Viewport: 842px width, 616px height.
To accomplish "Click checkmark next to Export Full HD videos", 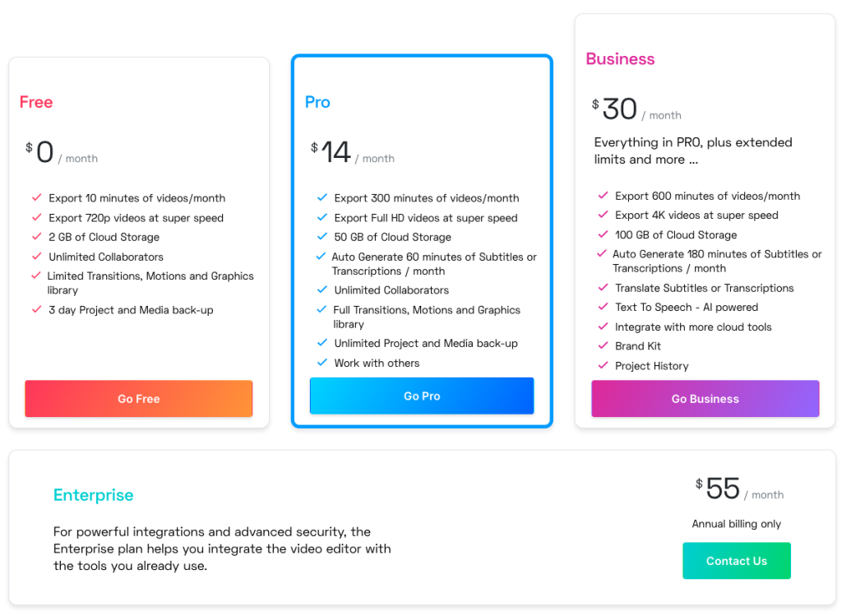I will 322,217.
